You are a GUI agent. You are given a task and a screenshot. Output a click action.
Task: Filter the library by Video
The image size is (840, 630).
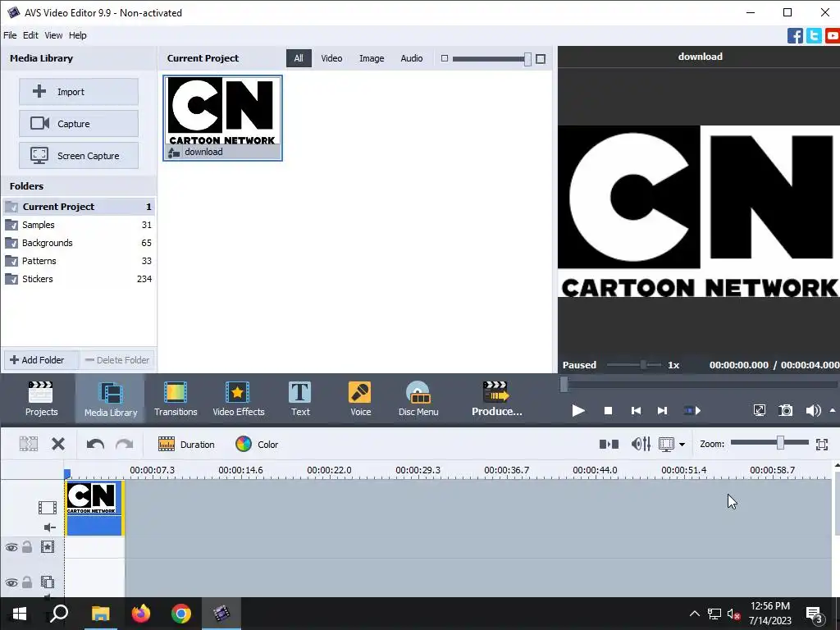pos(331,58)
